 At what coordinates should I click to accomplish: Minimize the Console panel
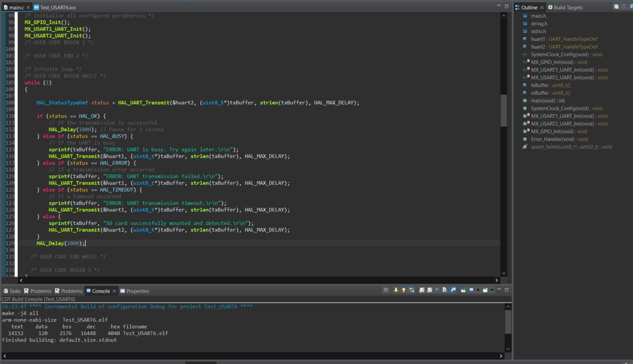[x=499, y=289]
